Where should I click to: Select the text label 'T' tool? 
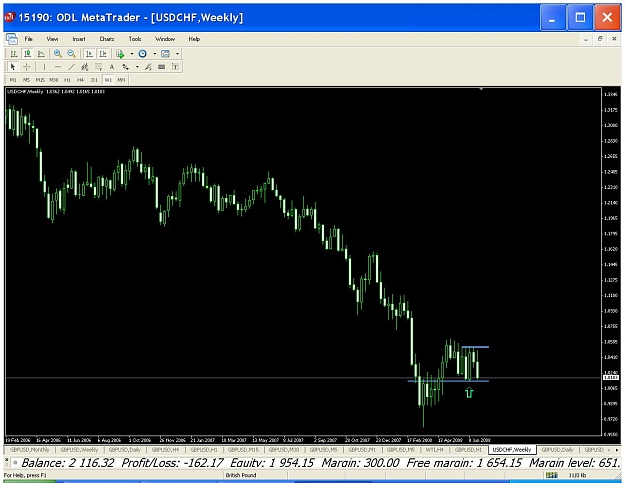coord(175,67)
